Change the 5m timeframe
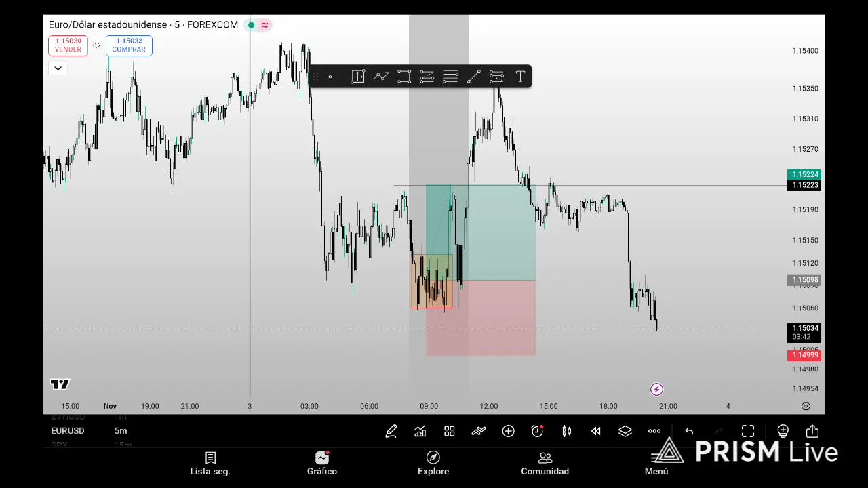Screen dimensions: 868x488 click(x=121, y=431)
